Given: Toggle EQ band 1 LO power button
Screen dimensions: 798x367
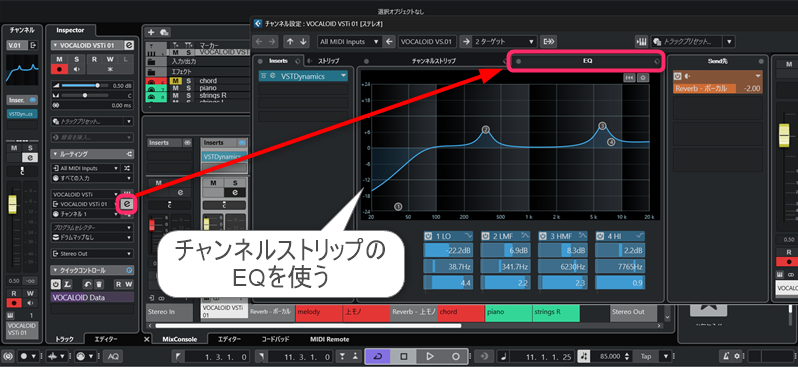Looking at the screenshot, I should (429, 236).
